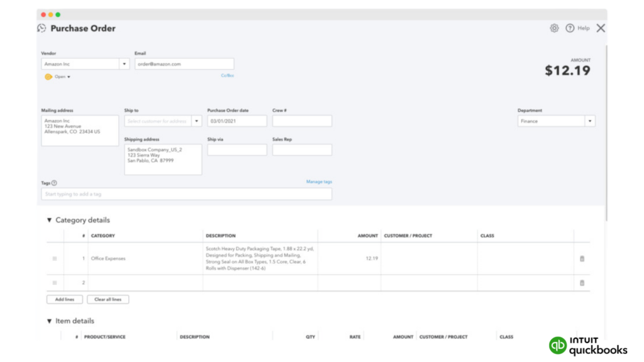Viewport: 644px width, 362px height.
Task: Click the Clear all lines button
Action: tap(108, 300)
